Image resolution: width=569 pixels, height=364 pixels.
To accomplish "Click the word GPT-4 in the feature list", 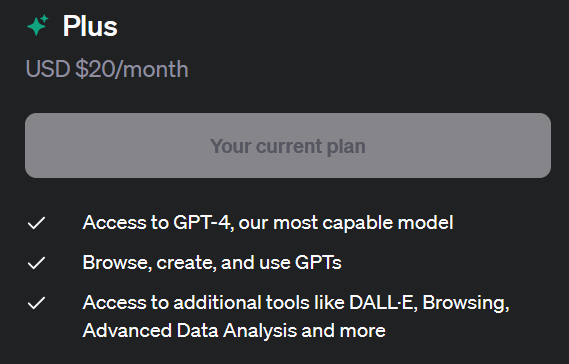I will coord(201,222).
